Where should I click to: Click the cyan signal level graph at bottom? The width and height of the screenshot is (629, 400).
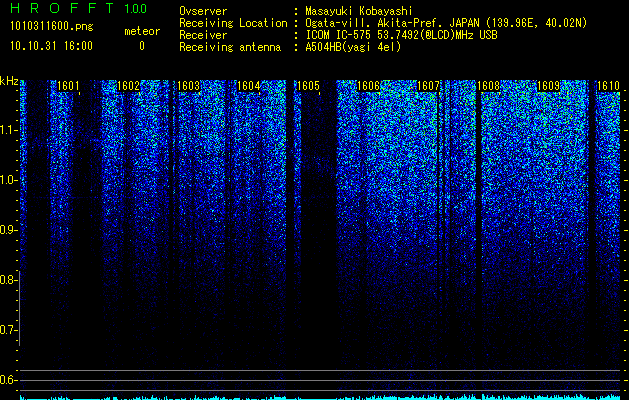320,398
